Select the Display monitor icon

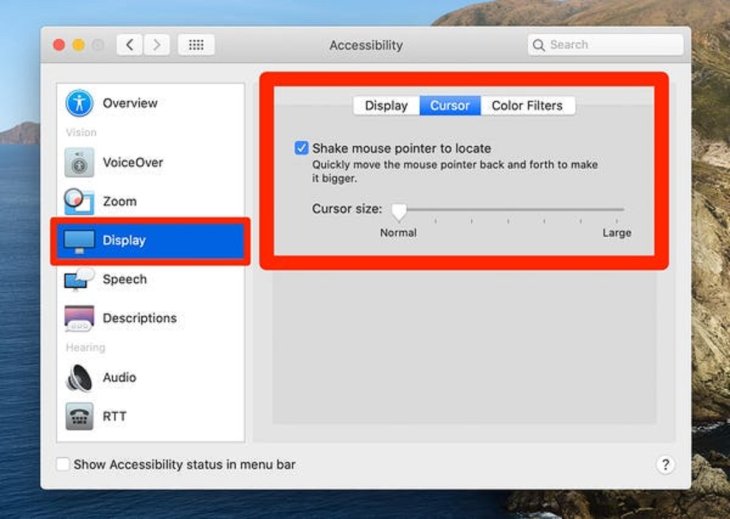click(x=79, y=240)
